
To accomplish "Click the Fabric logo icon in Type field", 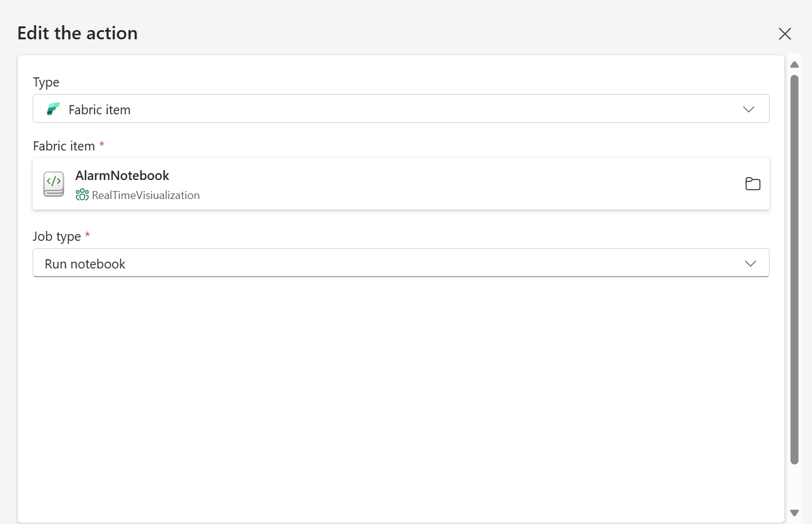I will [x=53, y=109].
